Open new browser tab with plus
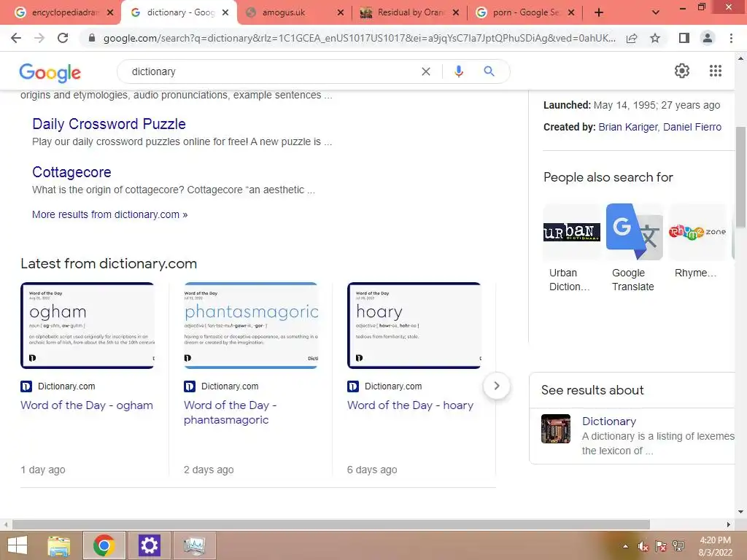This screenshot has height=560, width=747. [x=599, y=13]
